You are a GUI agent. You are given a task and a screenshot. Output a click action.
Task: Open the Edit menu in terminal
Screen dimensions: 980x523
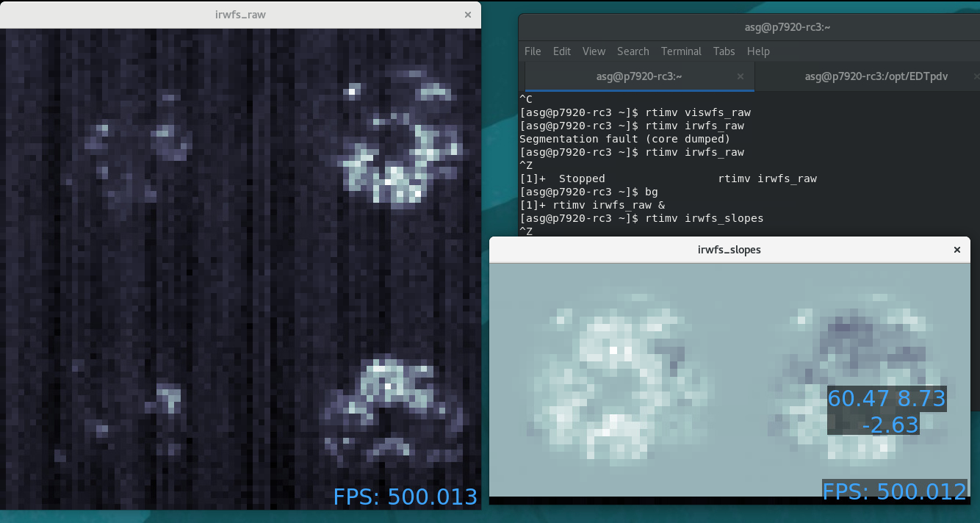click(x=562, y=51)
